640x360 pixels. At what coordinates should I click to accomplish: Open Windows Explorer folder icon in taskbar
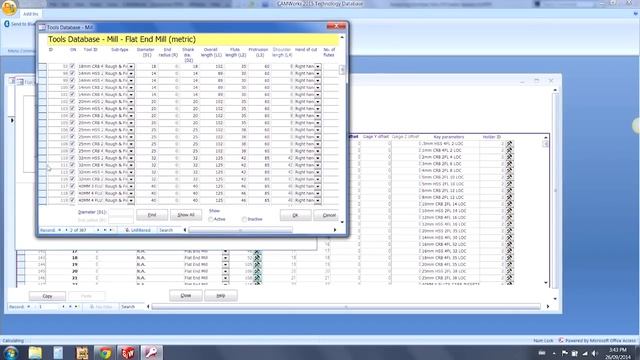click(35, 353)
